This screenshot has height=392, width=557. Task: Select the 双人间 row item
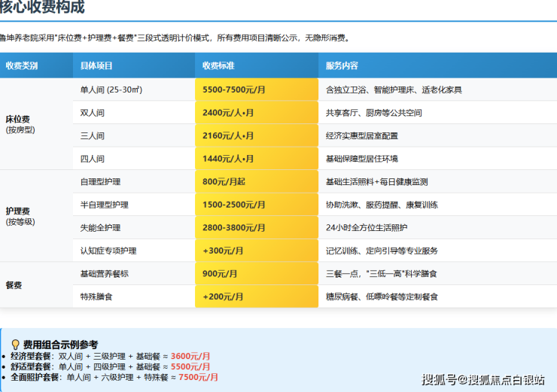tap(93, 113)
